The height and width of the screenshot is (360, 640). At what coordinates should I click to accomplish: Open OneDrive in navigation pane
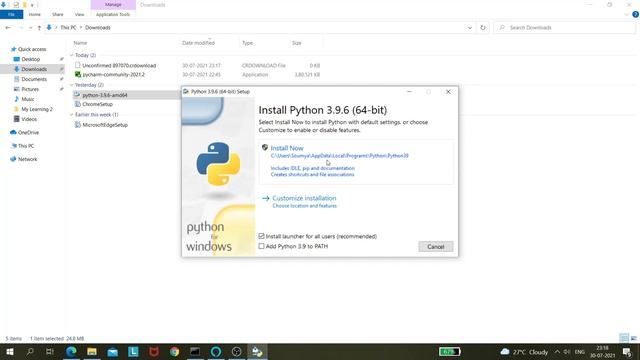click(x=28, y=132)
